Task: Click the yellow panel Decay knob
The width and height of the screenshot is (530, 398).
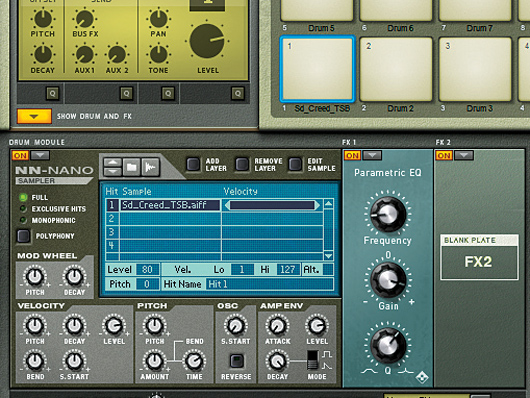Action: point(43,55)
